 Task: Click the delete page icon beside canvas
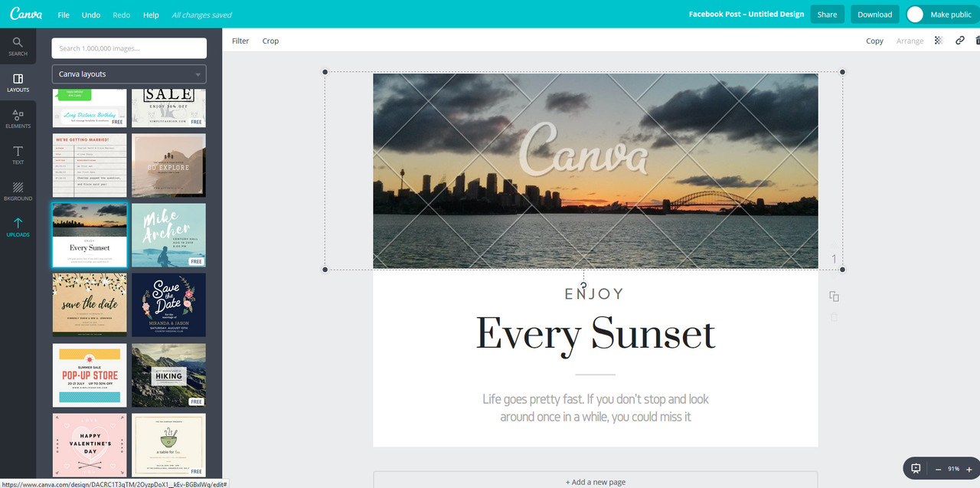834,316
